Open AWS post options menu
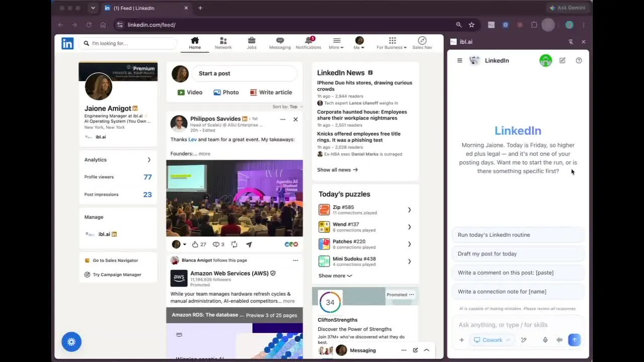Viewport: 644px width, 362px height. (x=295, y=260)
